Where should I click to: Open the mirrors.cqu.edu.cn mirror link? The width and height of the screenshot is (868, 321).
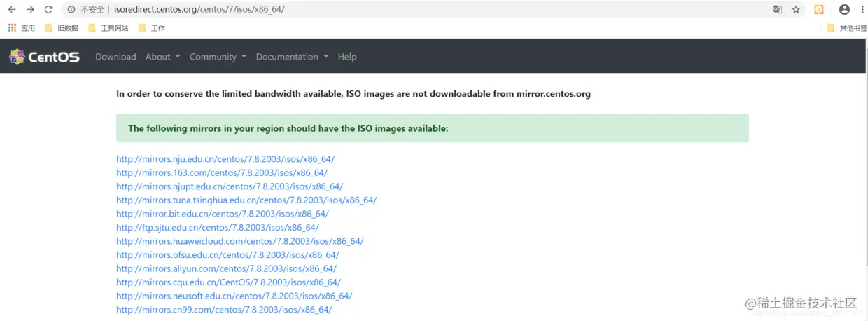pos(229,282)
